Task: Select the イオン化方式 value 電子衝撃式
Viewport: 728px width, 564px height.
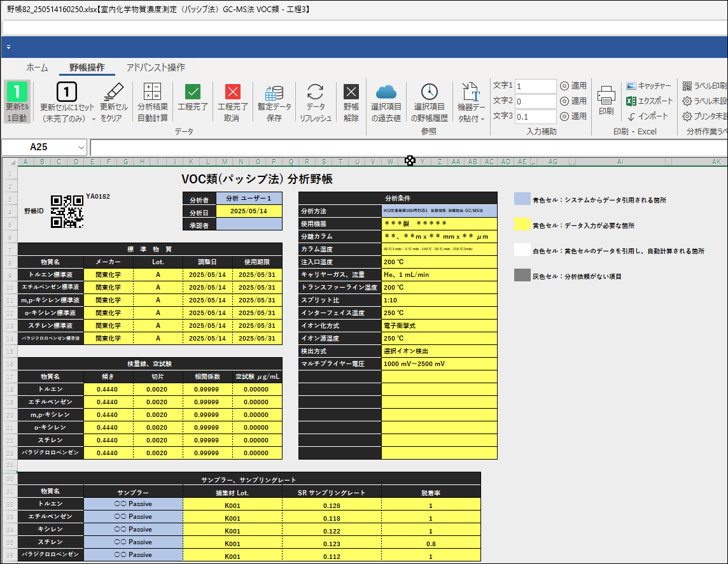Action: [x=439, y=326]
